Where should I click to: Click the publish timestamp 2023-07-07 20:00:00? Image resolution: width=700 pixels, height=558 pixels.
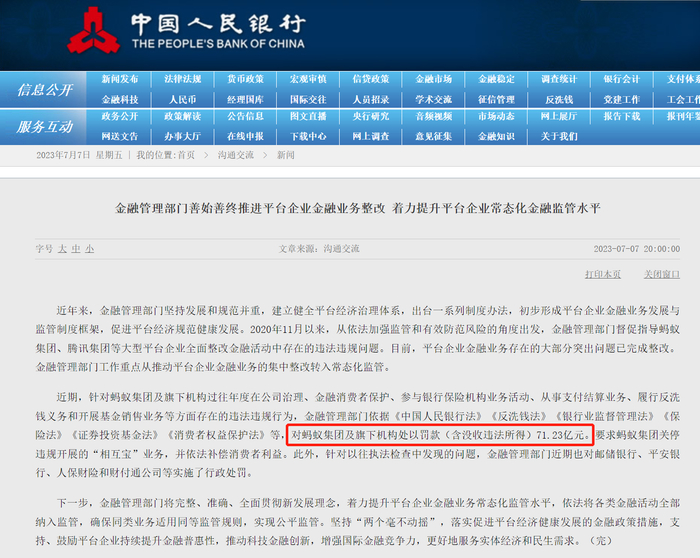click(637, 249)
